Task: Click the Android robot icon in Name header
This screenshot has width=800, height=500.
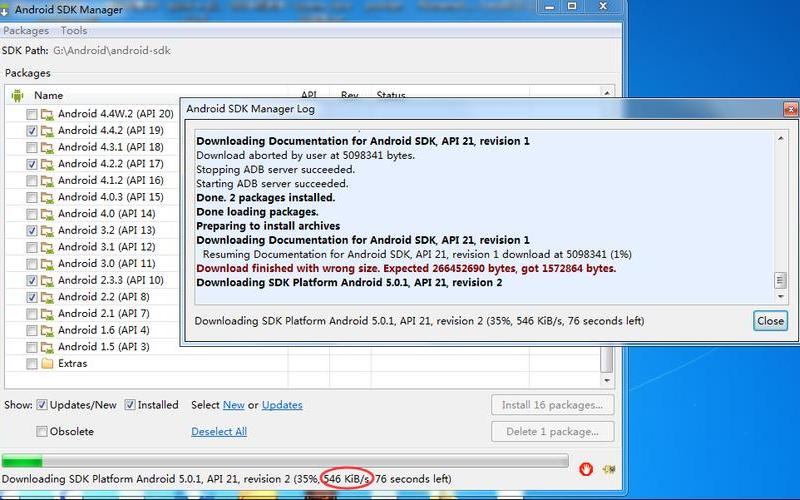Action: (x=17, y=95)
